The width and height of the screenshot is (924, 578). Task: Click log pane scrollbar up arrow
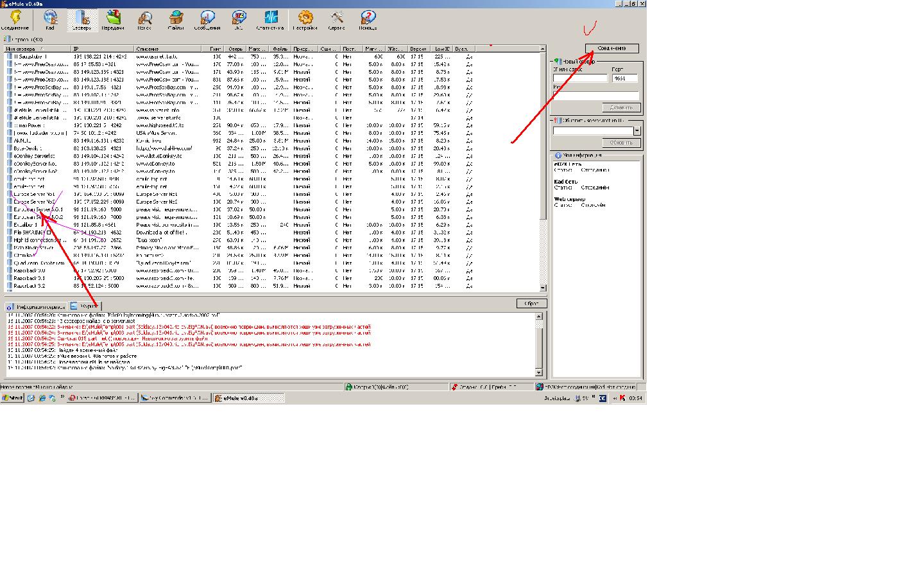click(538, 316)
